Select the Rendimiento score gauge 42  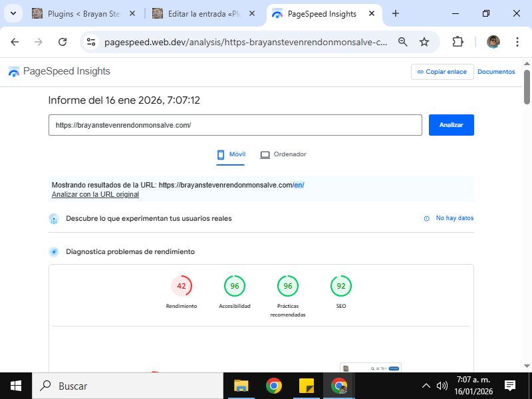tap(182, 286)
